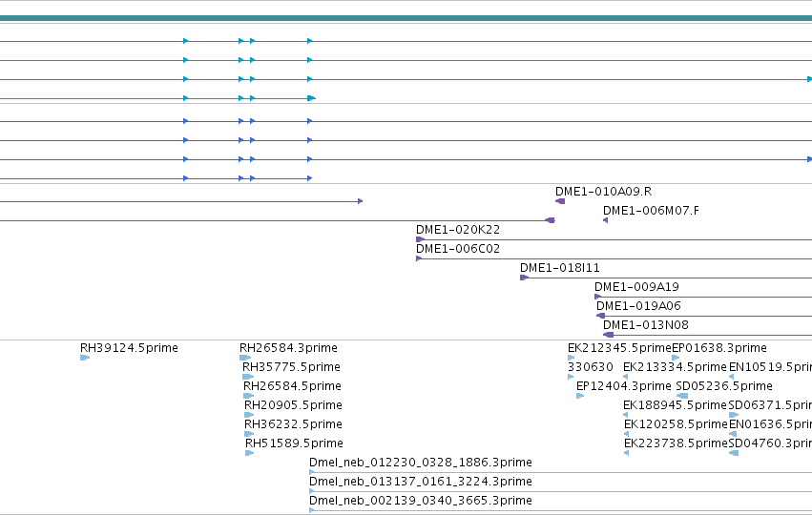Click the short teal transcript's thick end arrowhead

tap(311, 98)
